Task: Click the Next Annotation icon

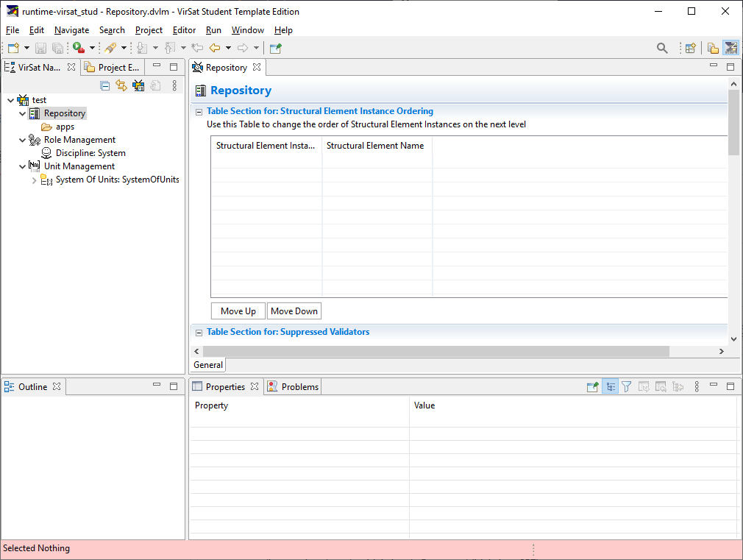Action: click(x=142, y=48)
